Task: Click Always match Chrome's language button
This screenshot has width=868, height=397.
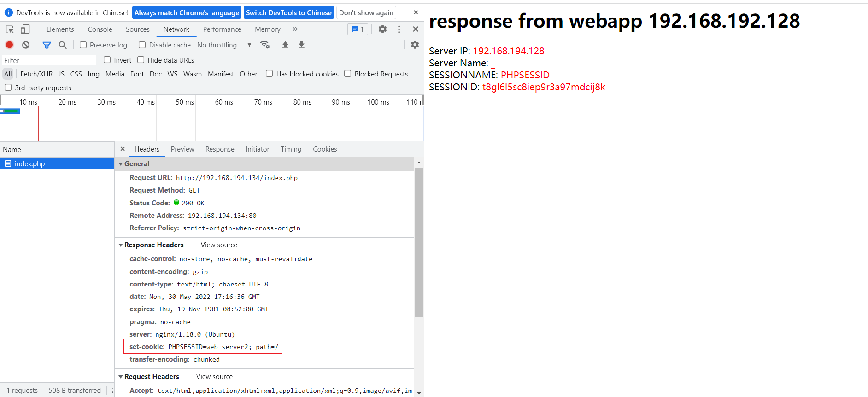Action: point(187,12)
